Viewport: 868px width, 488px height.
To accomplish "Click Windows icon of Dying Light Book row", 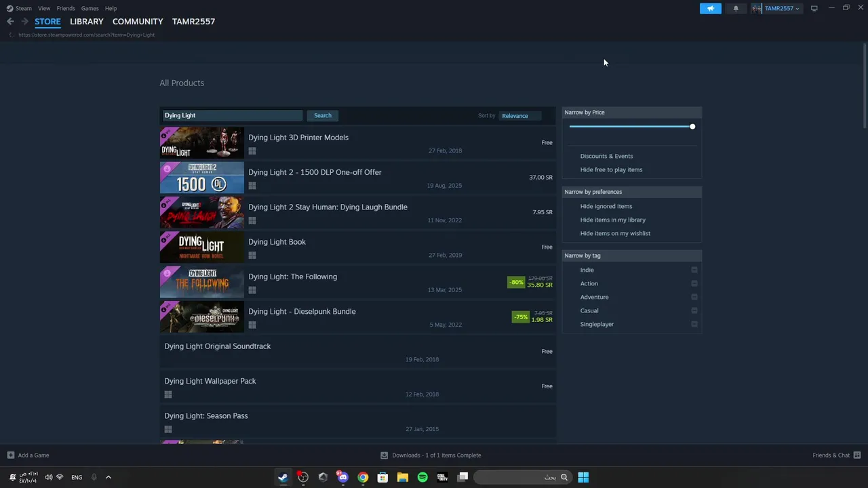I will tap(252, 255).
